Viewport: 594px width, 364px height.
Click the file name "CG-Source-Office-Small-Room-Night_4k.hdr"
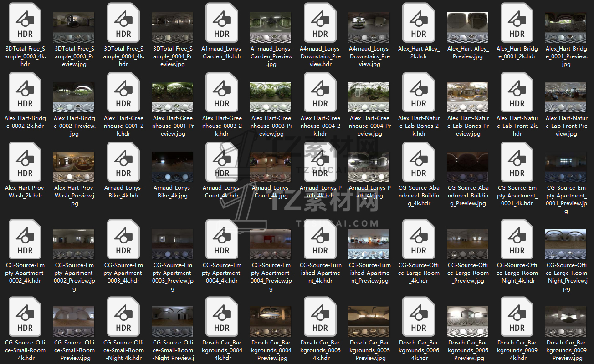click(123, 350)
